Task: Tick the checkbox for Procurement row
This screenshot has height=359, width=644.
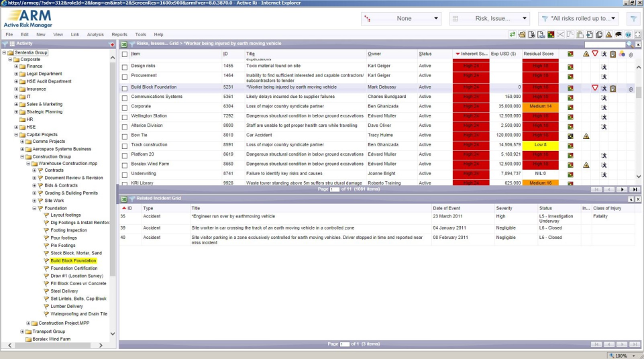Action: 125,76
